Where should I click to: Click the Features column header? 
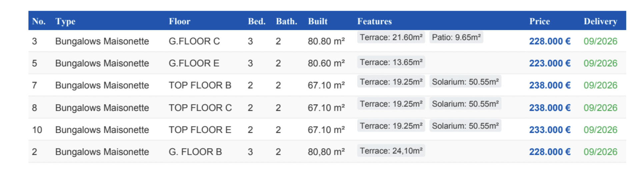[374, 21]
